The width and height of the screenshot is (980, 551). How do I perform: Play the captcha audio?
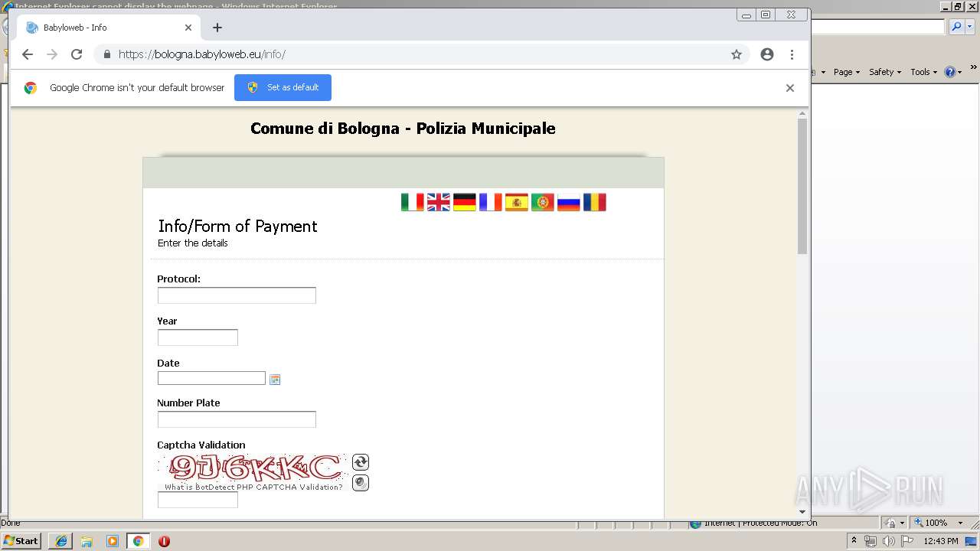361,483
